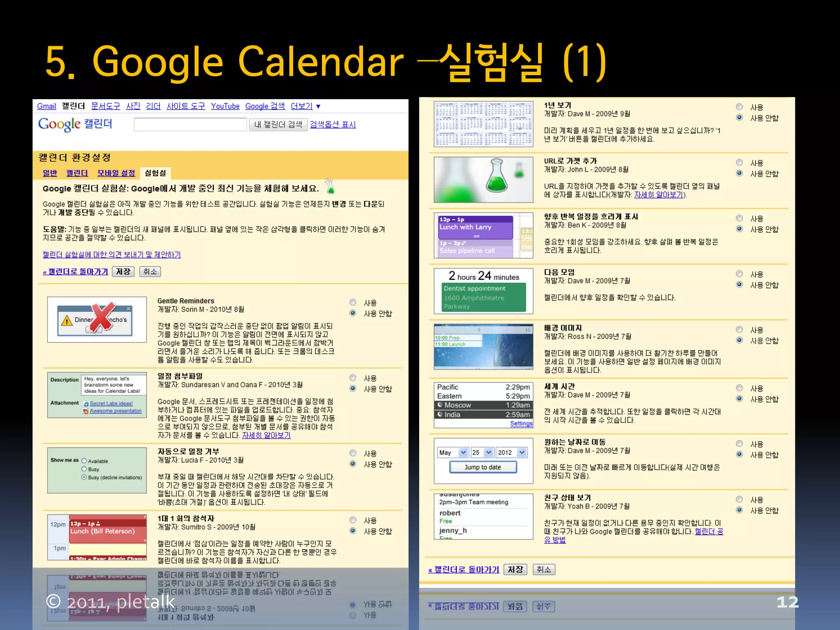840x630 pixels.
Task: Click the green lab flask icon beside heading
Action: (330, 187)
